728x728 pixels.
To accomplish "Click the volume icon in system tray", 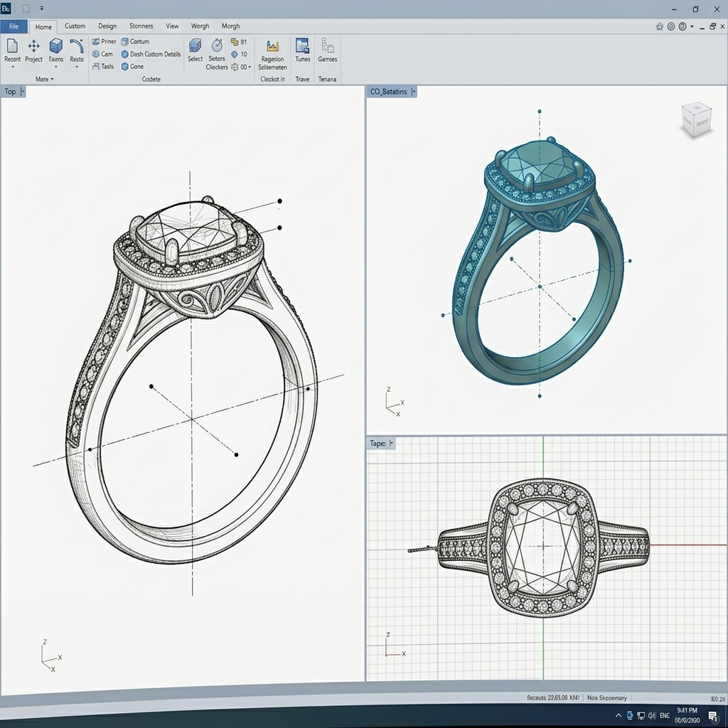I will point(652,715).
